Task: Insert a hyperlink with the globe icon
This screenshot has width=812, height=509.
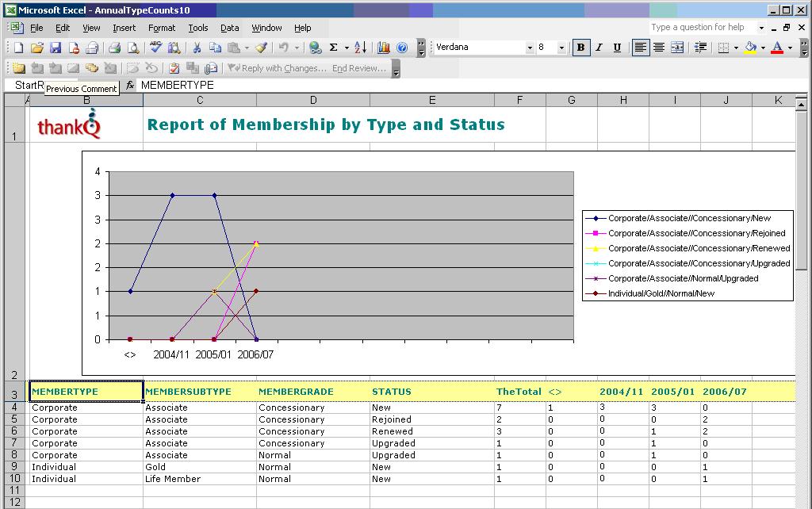Action: click(x=315, y=48)
